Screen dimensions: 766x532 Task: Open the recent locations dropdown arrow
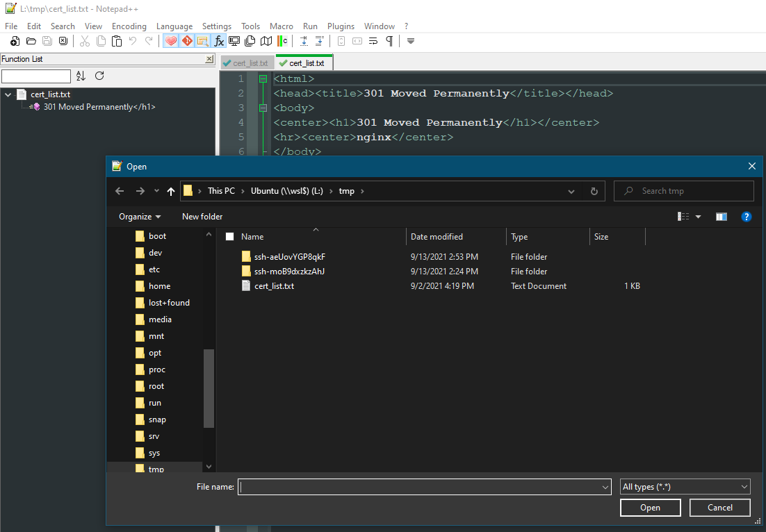(x=156, y=191)
